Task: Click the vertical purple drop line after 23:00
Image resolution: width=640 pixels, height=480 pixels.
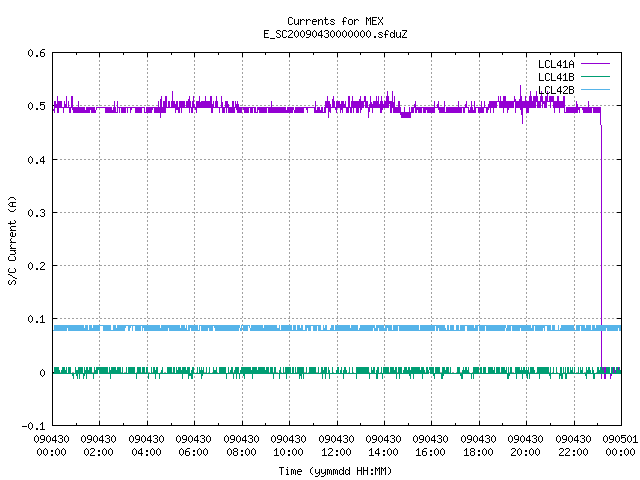Action: (x=601, y=245)
